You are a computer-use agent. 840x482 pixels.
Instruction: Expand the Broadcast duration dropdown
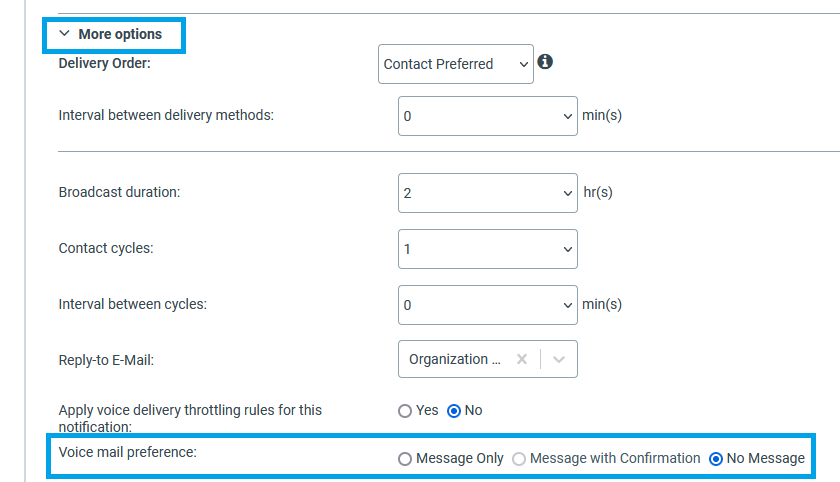tap(487, 193)
